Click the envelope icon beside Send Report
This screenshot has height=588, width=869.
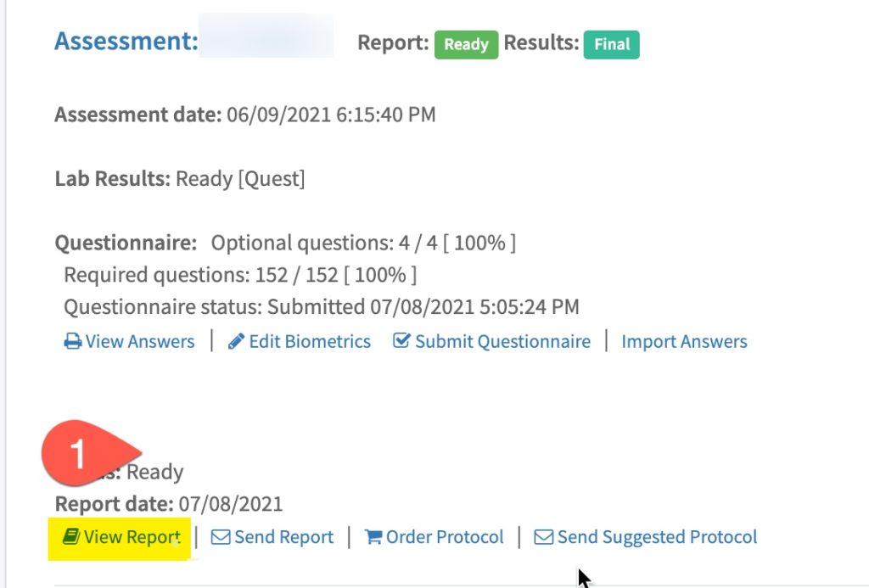coord(221,537)
